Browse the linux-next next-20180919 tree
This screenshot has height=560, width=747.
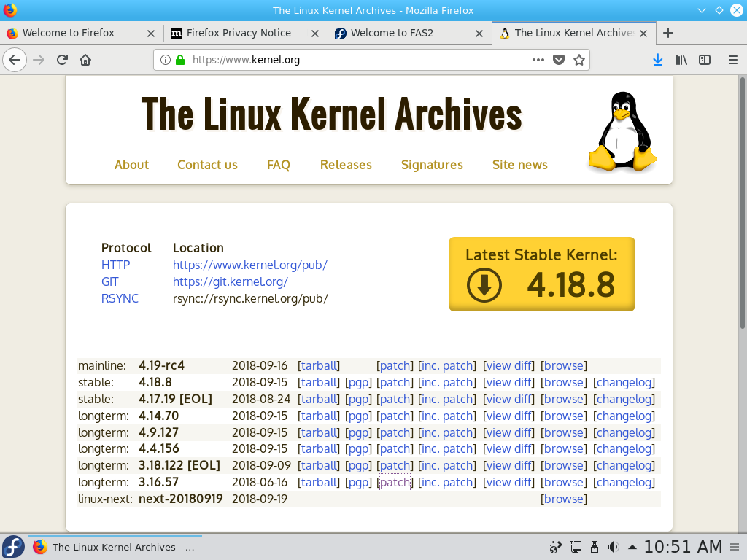[x=564, y=499]
